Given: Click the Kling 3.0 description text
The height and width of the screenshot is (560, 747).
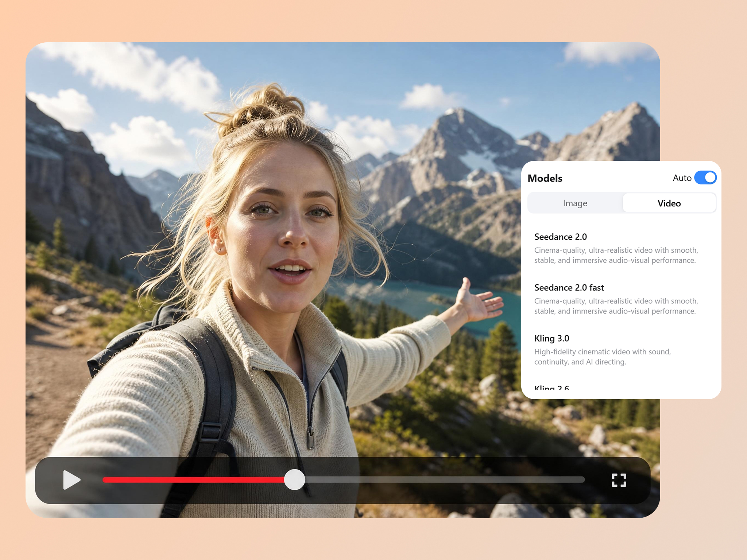Looking at the screenshot, I should click(602, 357).
